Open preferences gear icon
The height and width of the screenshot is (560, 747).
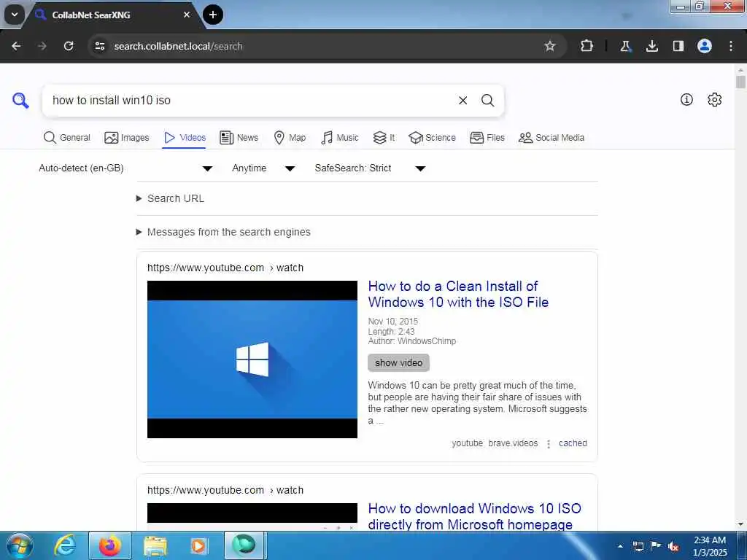[x=714, y=99]
